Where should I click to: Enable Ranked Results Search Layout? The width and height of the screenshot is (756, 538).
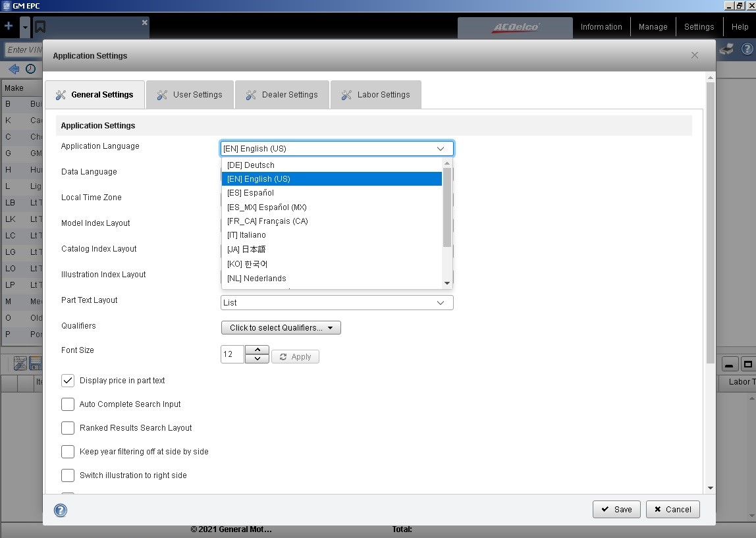point(68,427)
